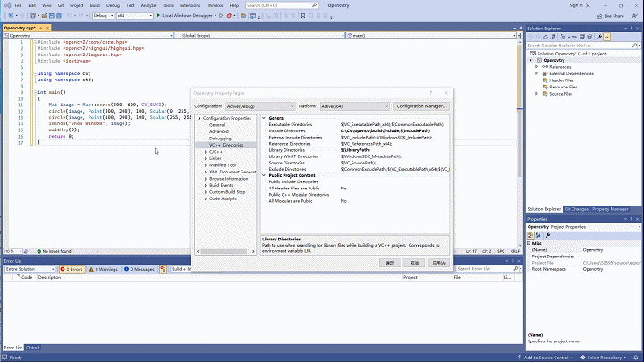Open Debug solution configuration dropdown
644x362 pixels.
103,15
